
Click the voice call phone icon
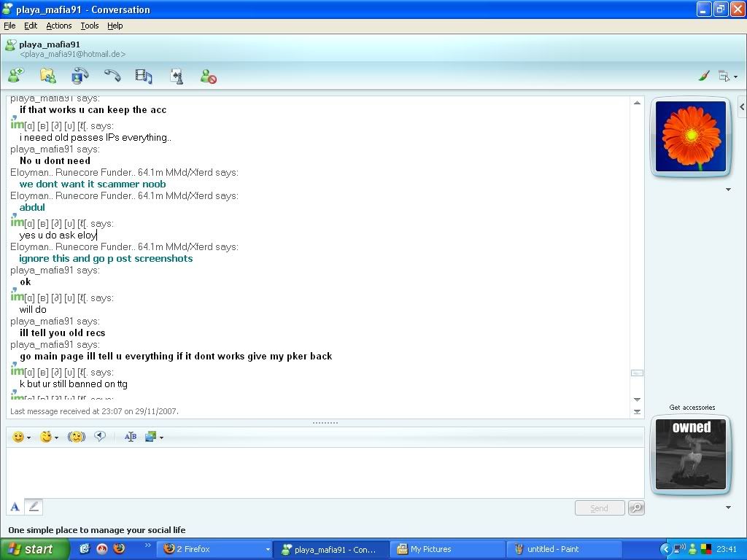click(112, 75)
